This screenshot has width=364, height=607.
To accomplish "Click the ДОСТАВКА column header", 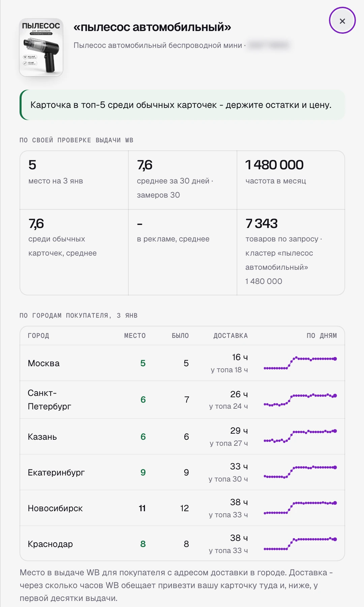I will (231, 336).
